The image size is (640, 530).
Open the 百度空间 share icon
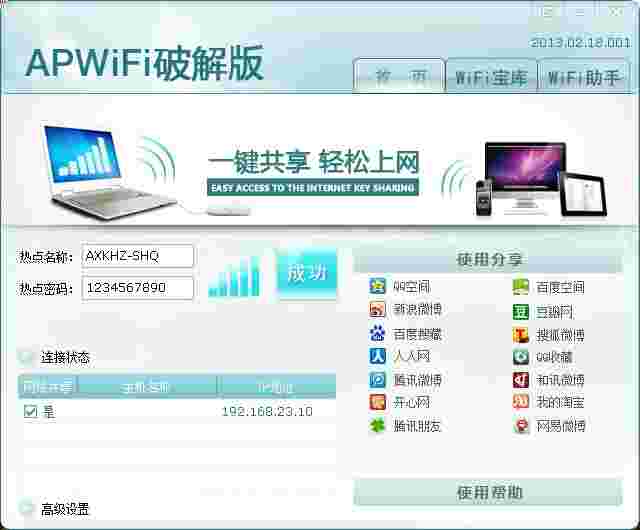tap(521, 287)
